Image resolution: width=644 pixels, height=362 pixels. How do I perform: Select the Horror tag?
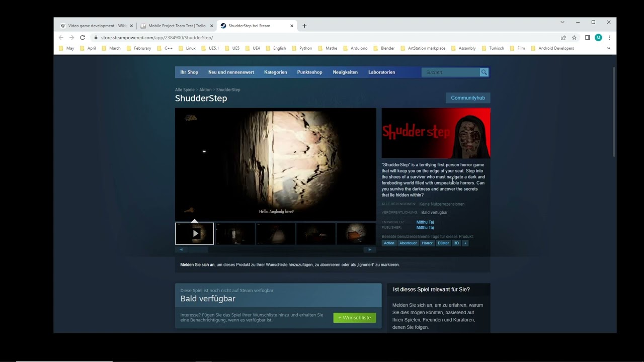427,243
